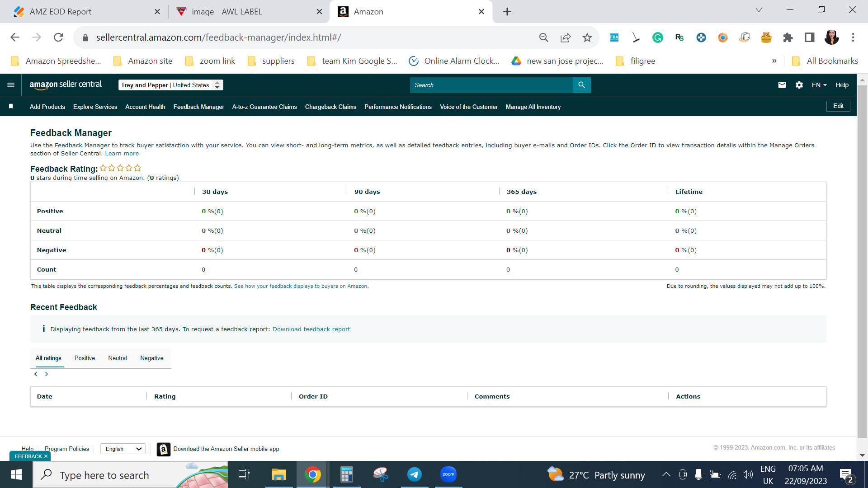Go back to the previous page
Image resolution: width=868 pixels, height=488 pixels.
pos(15,38)
